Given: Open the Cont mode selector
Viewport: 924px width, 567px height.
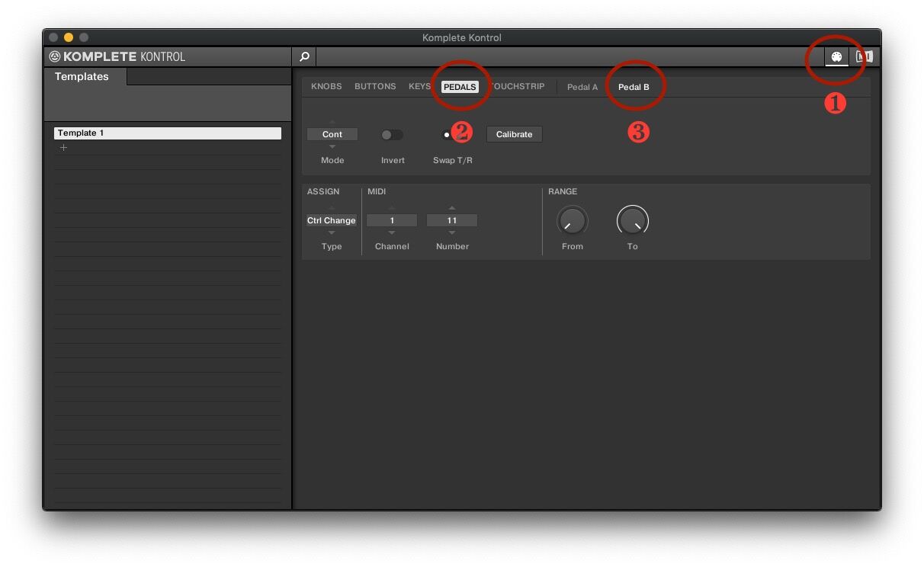Looking at the screenshot, I should click(x=332, y=134).
